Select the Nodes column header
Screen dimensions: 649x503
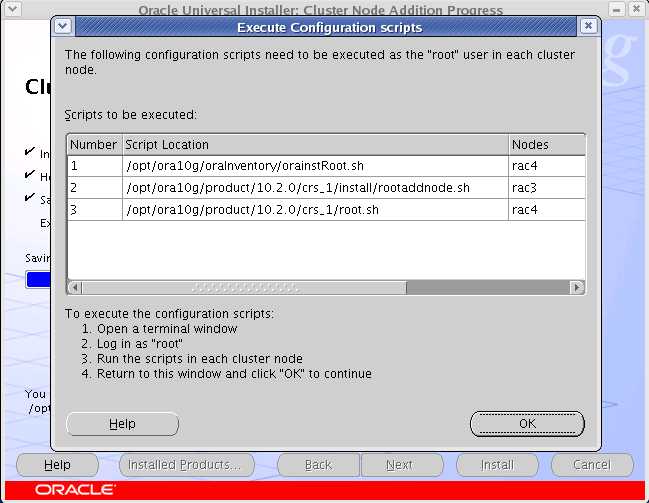(x=547, y=145)
